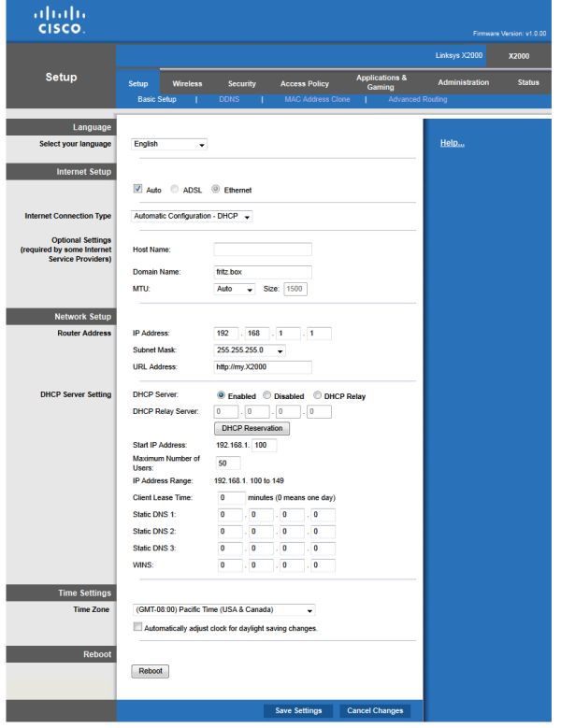Select the Ethernet radio option
This screenshot has width=561, height=728.
point(214,189)
